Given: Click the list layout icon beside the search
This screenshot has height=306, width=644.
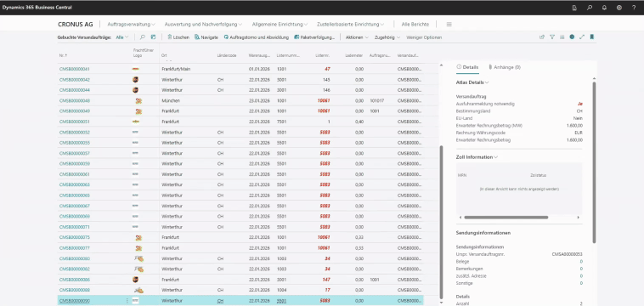Looking at the screenshot, I should [153, 37].
